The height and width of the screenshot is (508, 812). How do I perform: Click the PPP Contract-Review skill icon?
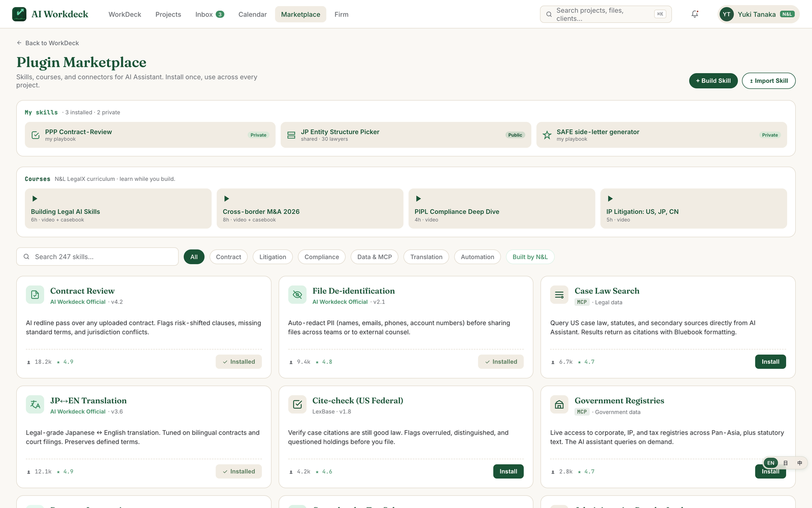click(36, 135)
